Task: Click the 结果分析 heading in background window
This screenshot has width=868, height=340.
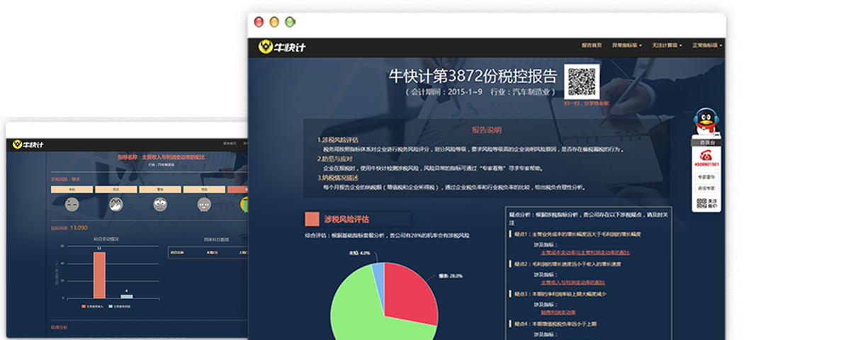Action: (x=60, y=328)
